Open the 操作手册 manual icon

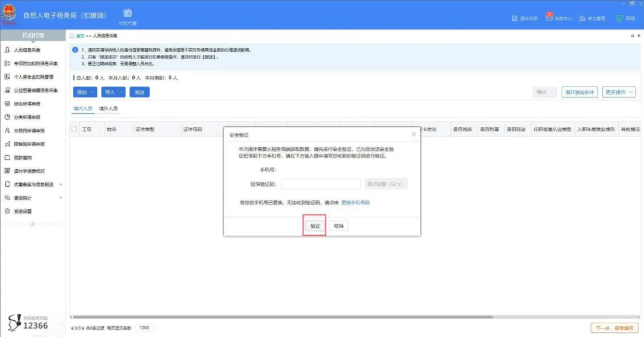point(515,18)
